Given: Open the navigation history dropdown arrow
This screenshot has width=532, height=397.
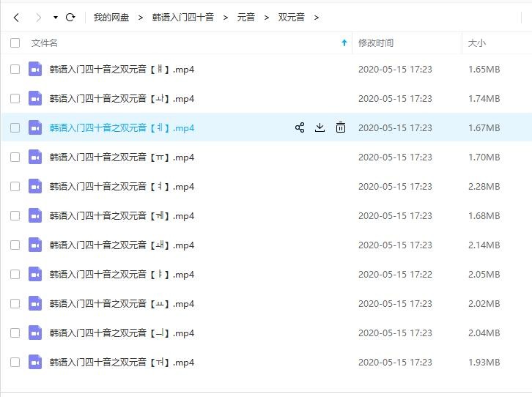Looking at the screenshot, I should coord(56,18).
